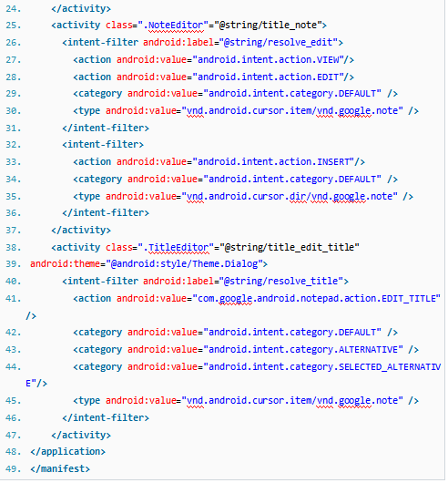Click the android.intent.action.VIEW value string
This screenshot has height=483, width=448.
click(x=268, y=59)
